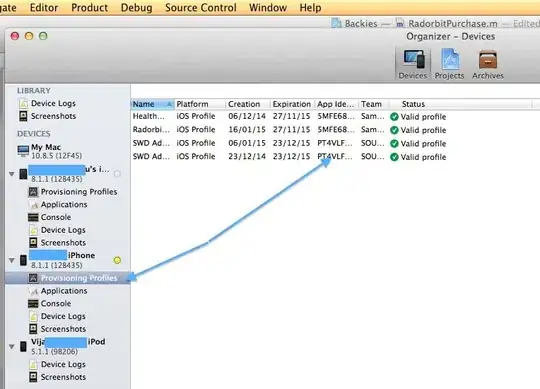Select Console icon under the iPhone
The image size is (540, 389).
tap(33, 304)
